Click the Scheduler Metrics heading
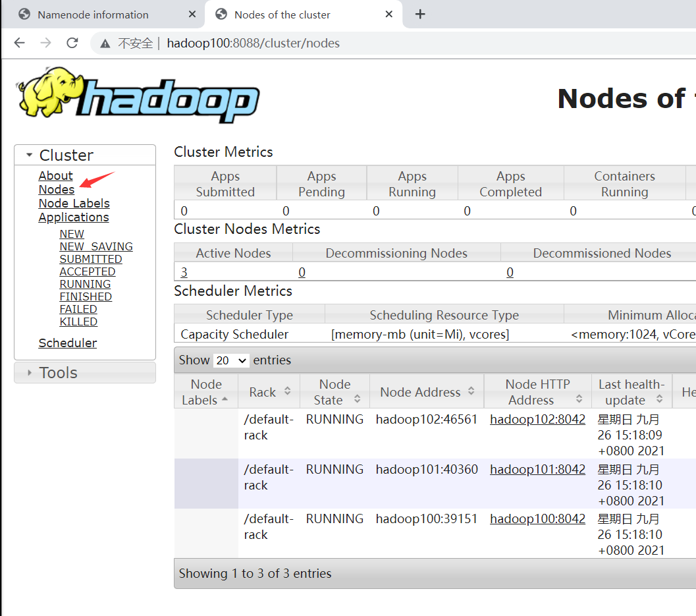 point(233,291)
